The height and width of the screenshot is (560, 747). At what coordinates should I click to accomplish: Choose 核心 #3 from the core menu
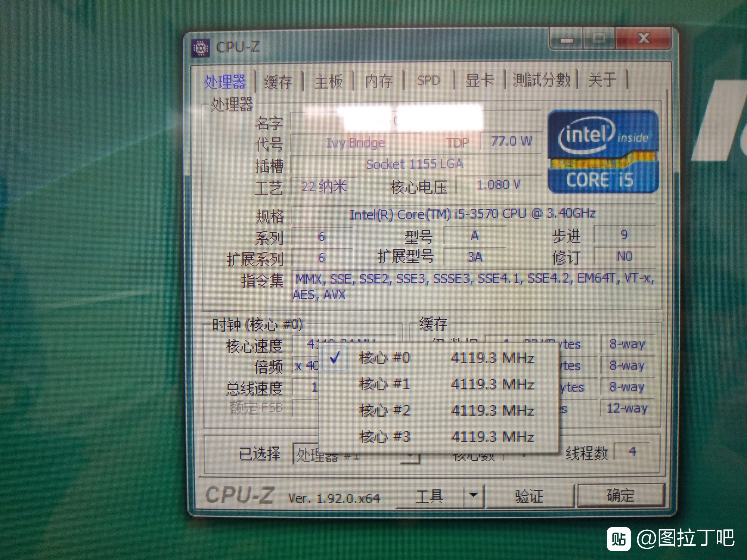pyautogui.click(x=439, y=436)
